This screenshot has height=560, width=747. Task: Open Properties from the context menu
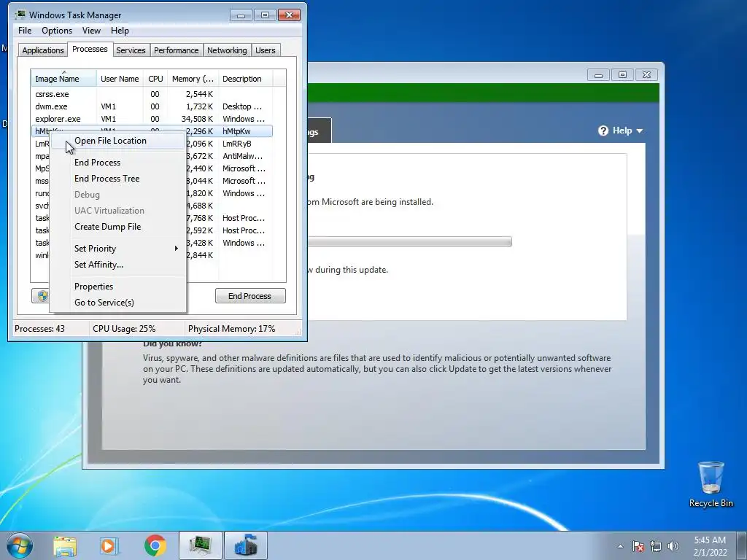[x=117, y=286]
